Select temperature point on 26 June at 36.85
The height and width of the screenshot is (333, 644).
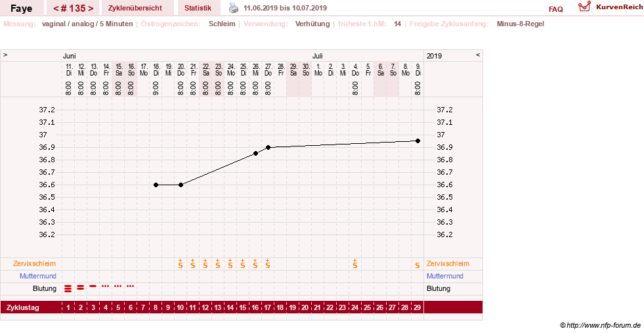tap(255, 153)
